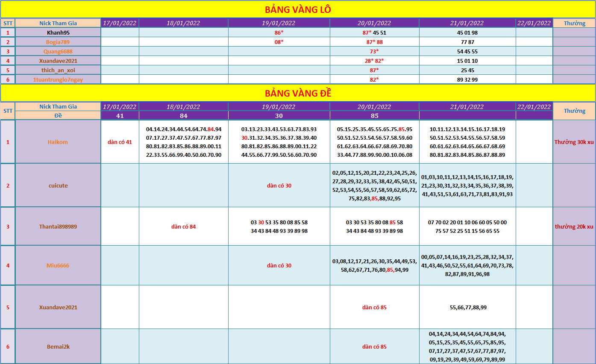The height and width of the screenshot is (364, 596).
Task: Click cuicute's dàn có 30 cell
Action: tap(279, 185)
